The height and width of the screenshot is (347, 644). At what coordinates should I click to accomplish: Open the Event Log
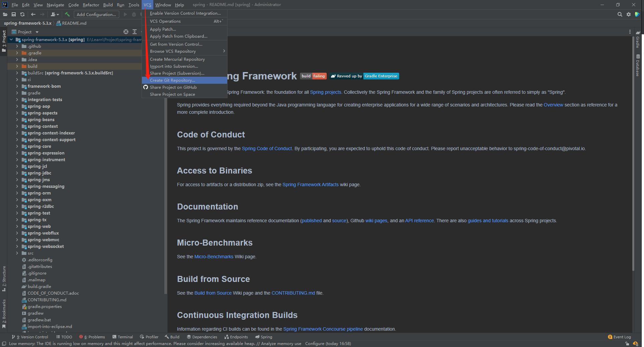point(620,337)
